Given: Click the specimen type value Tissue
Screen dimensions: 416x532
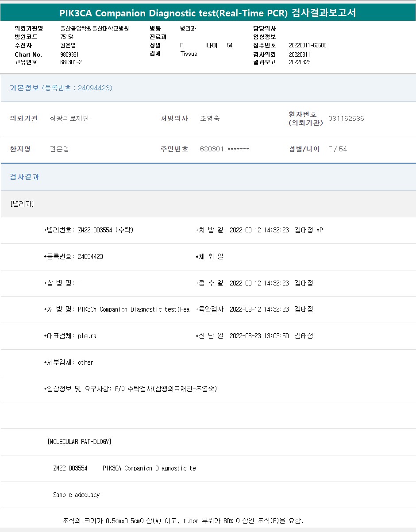Looking at the screenshot, I should (x=189, y=54).
